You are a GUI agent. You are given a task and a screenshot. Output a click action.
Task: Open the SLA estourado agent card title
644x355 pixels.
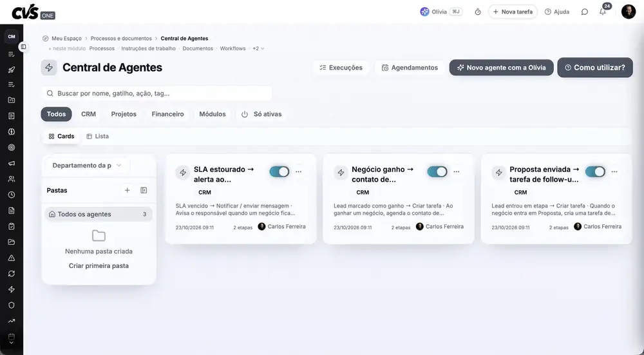[x=224, y=174]
